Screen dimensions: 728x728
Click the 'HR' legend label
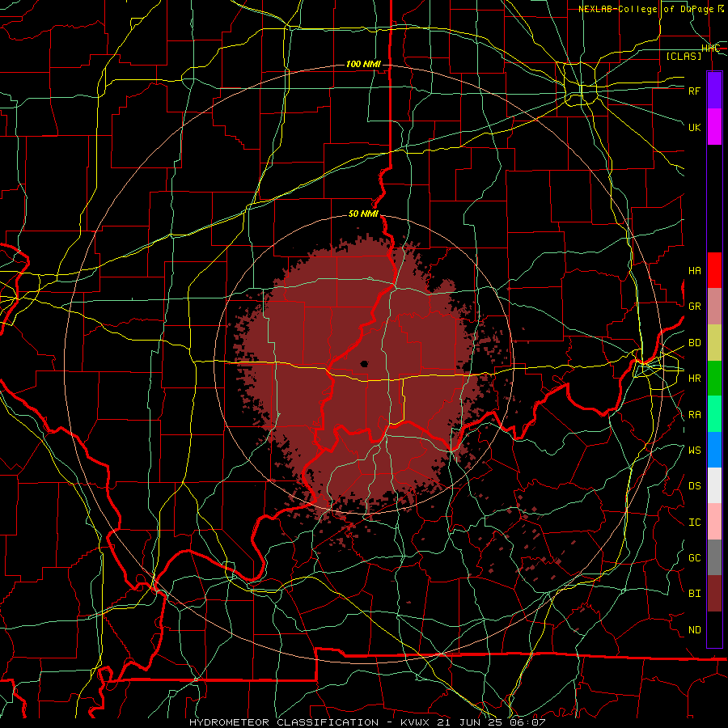coord(694,379)
